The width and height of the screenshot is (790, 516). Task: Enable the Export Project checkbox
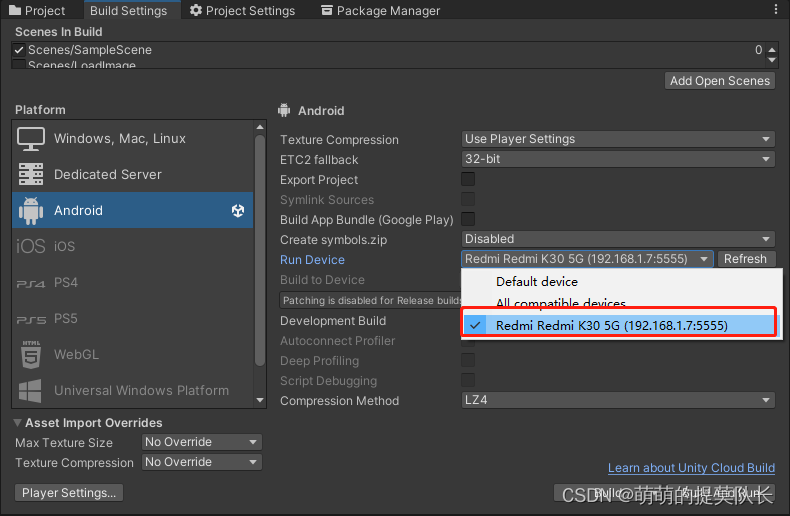(x=468, y=179)
